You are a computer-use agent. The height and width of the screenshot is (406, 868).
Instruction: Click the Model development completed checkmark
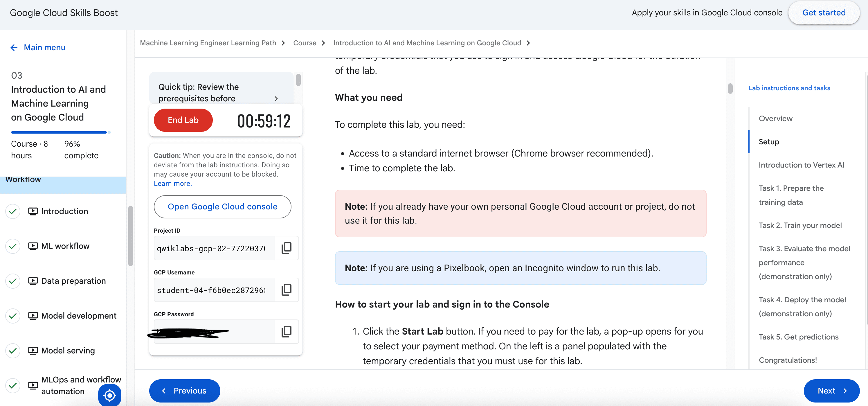tap(13, 316)
